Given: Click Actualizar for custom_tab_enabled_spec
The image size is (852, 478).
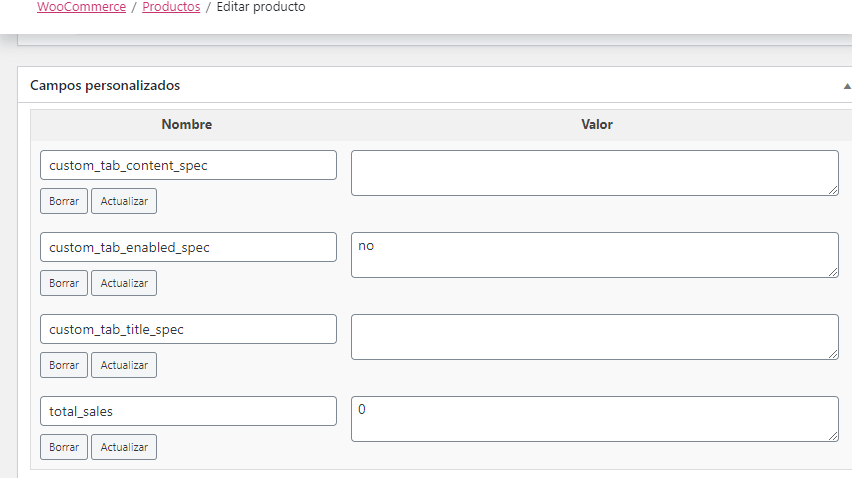Looking at the screenshot, I should (124, 283).
